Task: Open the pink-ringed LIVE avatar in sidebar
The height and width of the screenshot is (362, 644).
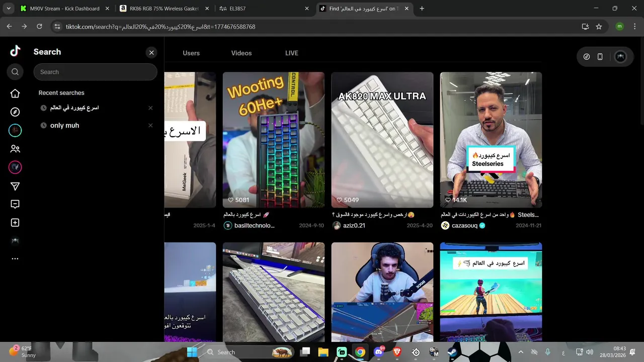Action: pos(15,167)
